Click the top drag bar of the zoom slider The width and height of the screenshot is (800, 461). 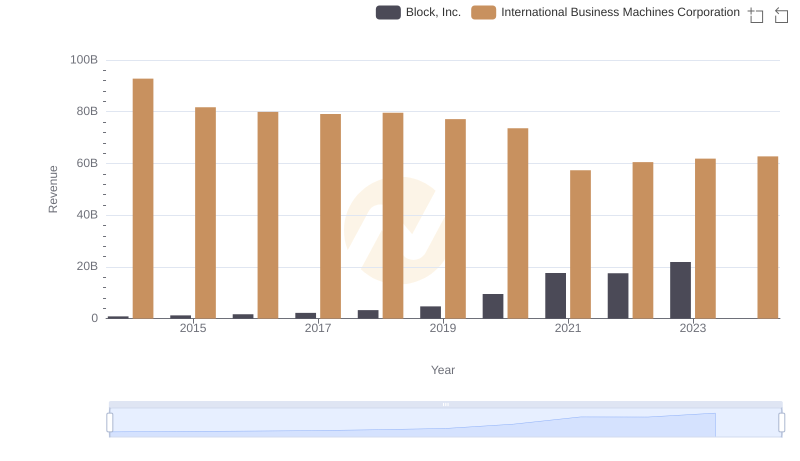click(445, 404)
